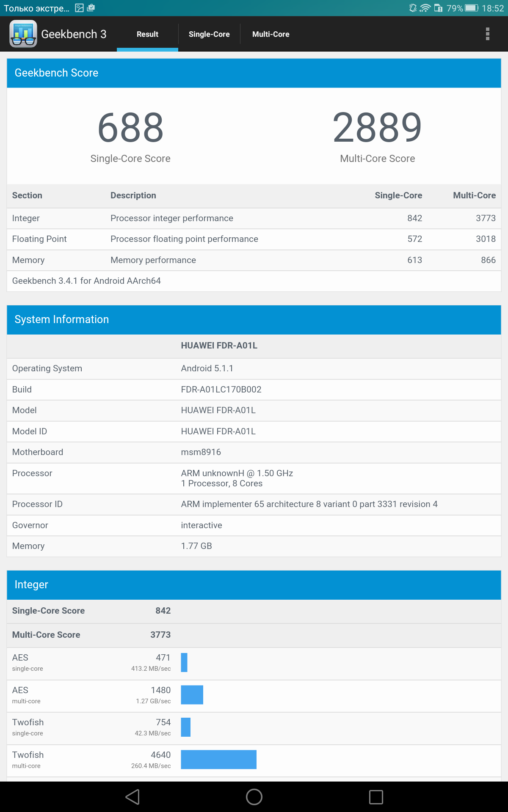Switch to the Multi-Core tab
The image size is (508, 812).
[x=271, y=34]
